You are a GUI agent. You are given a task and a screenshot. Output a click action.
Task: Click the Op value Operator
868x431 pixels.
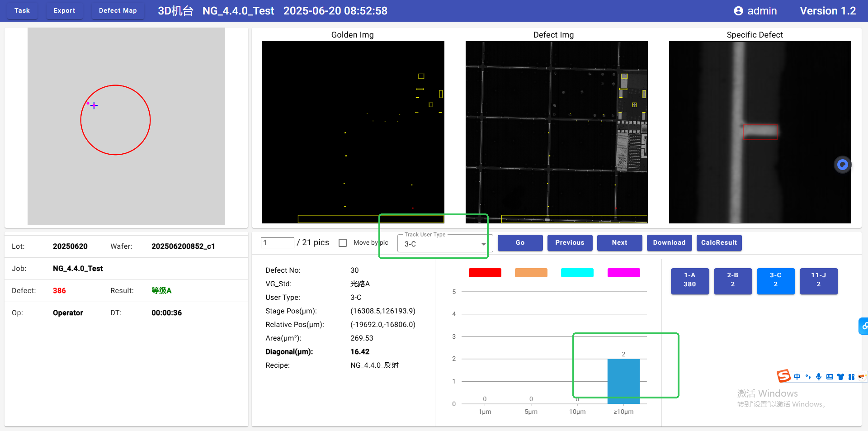[x=68, y=313]
